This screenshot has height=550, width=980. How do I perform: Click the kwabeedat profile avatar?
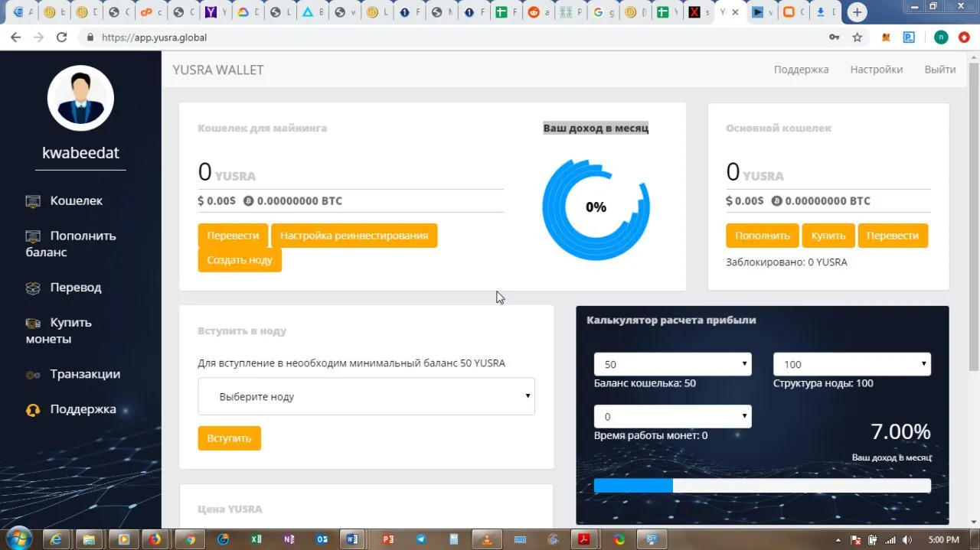tap(80, 98)
